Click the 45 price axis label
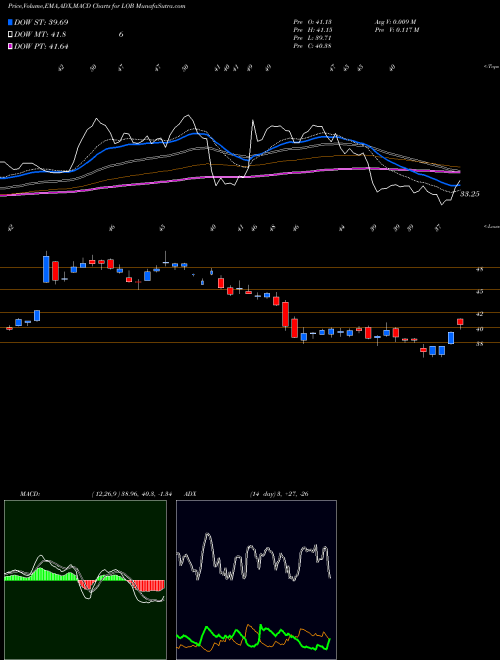500x660 pixels. [479, 291]
